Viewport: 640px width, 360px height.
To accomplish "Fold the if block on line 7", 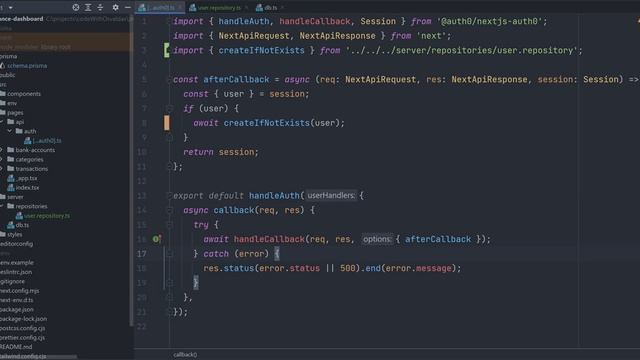I will [169, 109].
